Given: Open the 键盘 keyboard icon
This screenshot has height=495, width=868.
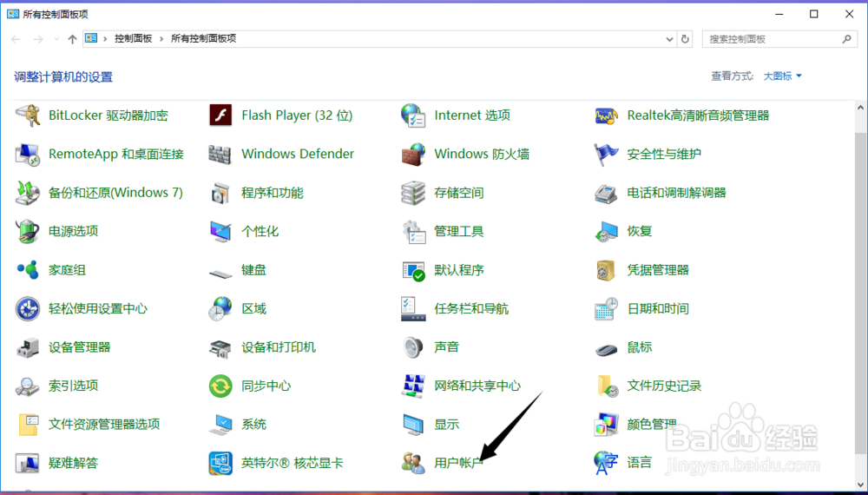Looking at the screenshot, I should [x=220, y=273].
